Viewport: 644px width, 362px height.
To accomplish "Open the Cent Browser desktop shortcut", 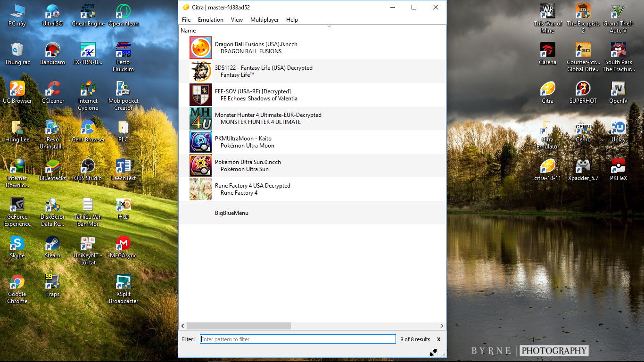I will pos(88,131).
